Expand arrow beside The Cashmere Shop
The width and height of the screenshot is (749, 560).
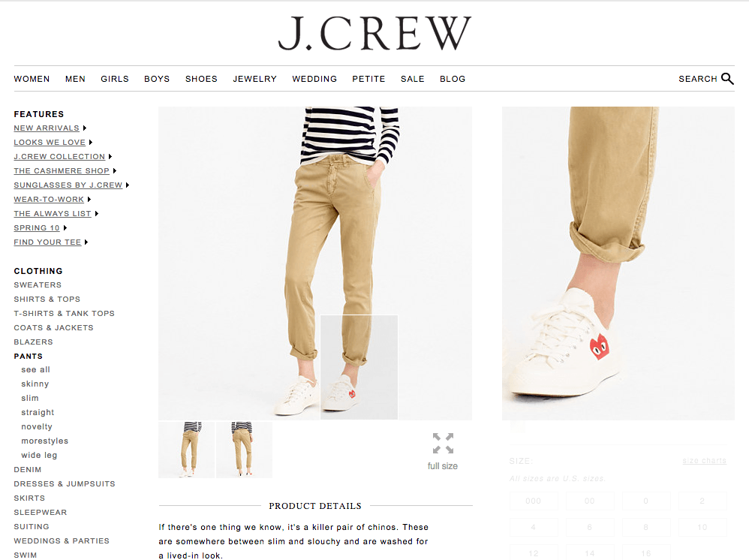[115, 171]
